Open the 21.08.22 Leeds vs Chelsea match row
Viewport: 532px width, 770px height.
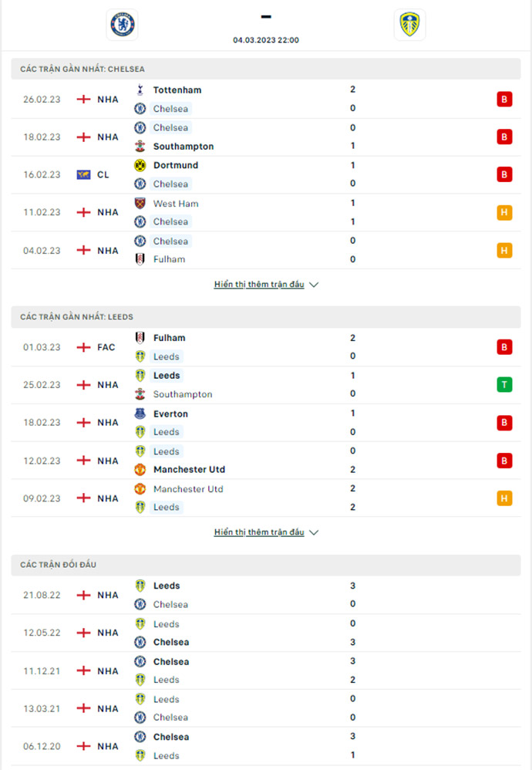click(266, 595)
